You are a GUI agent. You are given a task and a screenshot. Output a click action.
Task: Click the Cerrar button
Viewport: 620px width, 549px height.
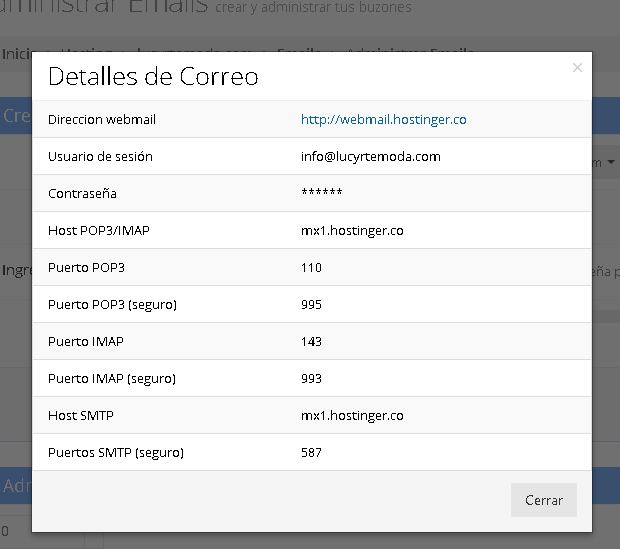coord(544,500)
